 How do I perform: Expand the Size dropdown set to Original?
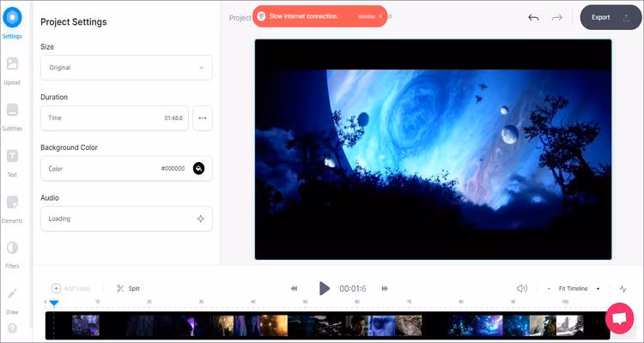[x=126, y=68]
